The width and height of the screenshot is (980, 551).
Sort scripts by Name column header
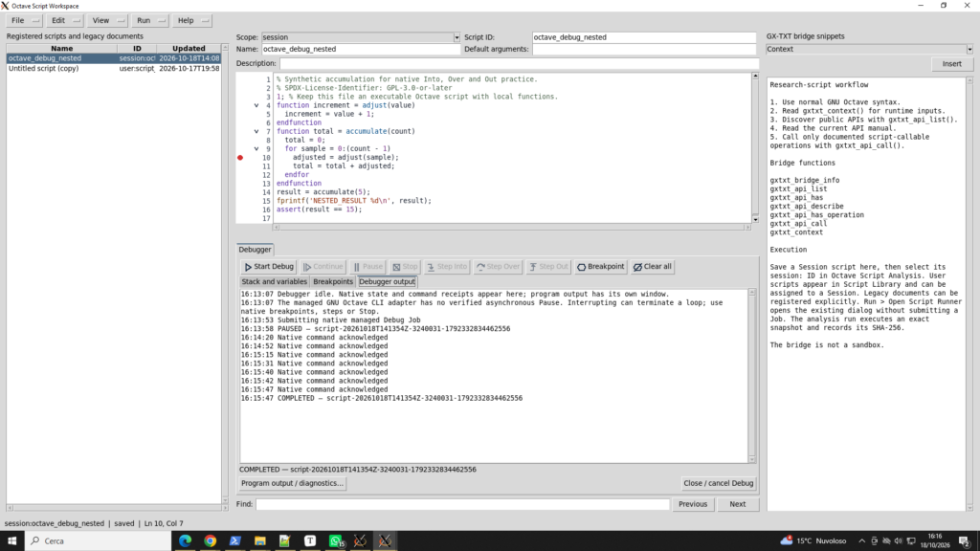(x=62, y=48)
